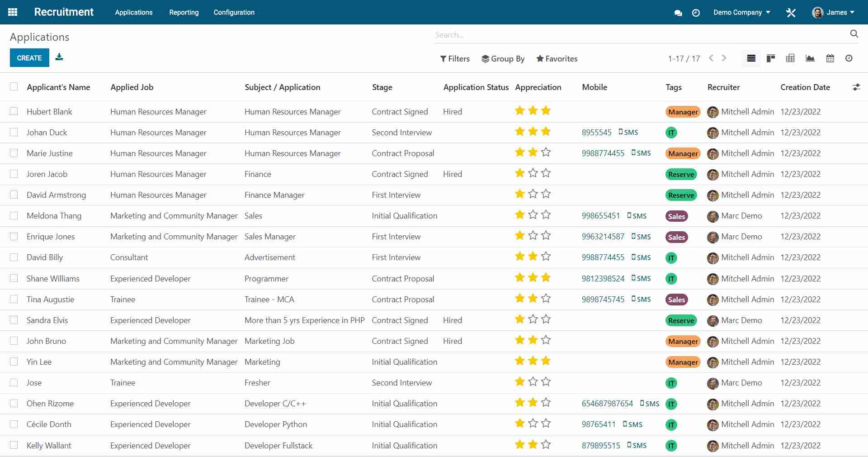Go to previous page of records

coord(711,58)
